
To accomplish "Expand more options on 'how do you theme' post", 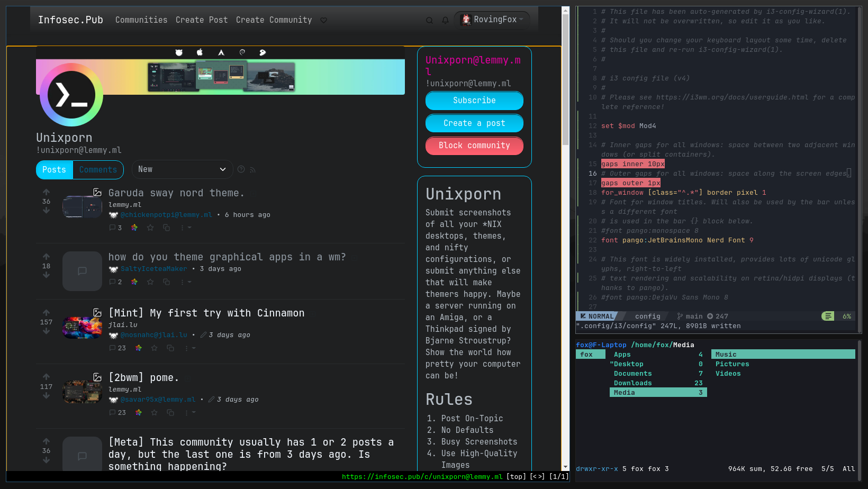I will (x=186, y=282).
